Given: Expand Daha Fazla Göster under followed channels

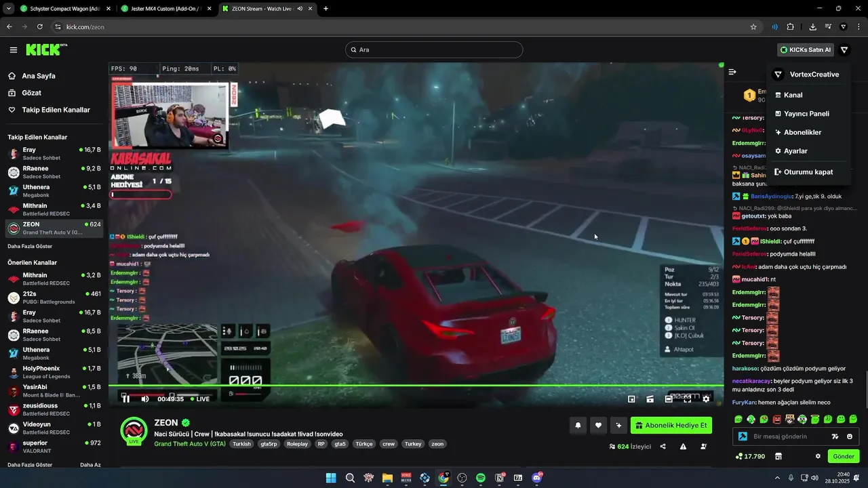Looking at the screenshot, I should pos(30,246).
